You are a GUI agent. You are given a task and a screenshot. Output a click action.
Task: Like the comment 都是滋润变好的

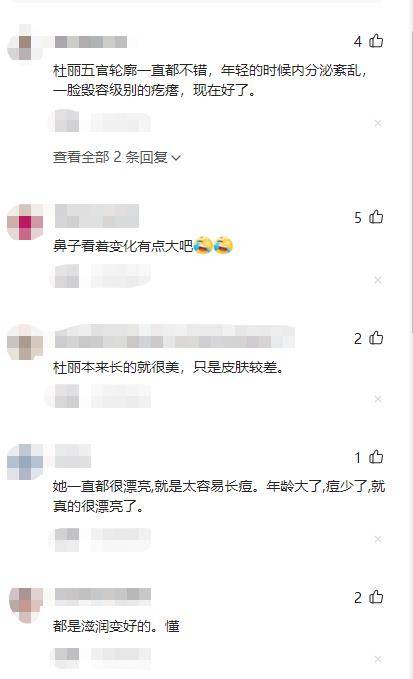(376, 597)
